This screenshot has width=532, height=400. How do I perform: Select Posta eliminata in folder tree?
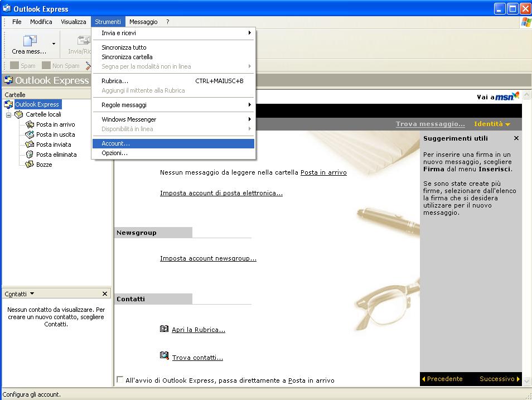tap(56, 155)
